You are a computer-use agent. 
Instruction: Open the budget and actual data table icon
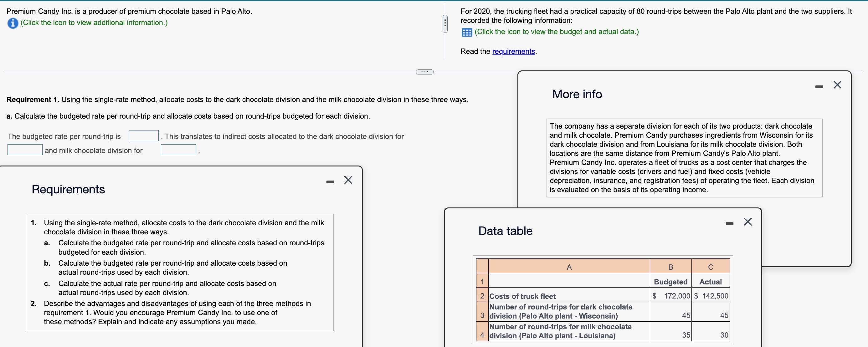(x=467, y=32)
